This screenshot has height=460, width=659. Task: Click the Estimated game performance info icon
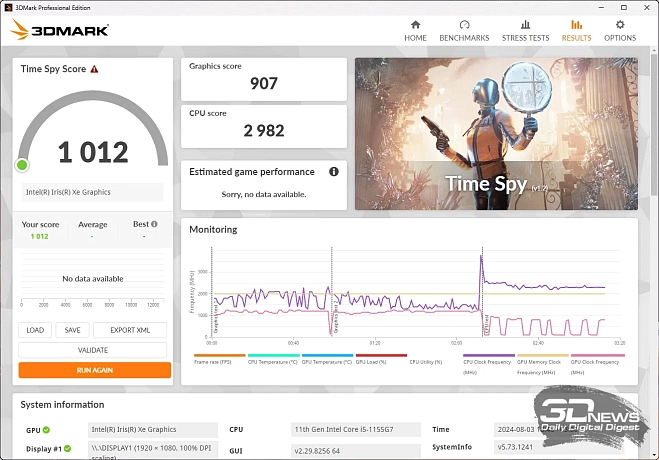(x=334, y=171)
